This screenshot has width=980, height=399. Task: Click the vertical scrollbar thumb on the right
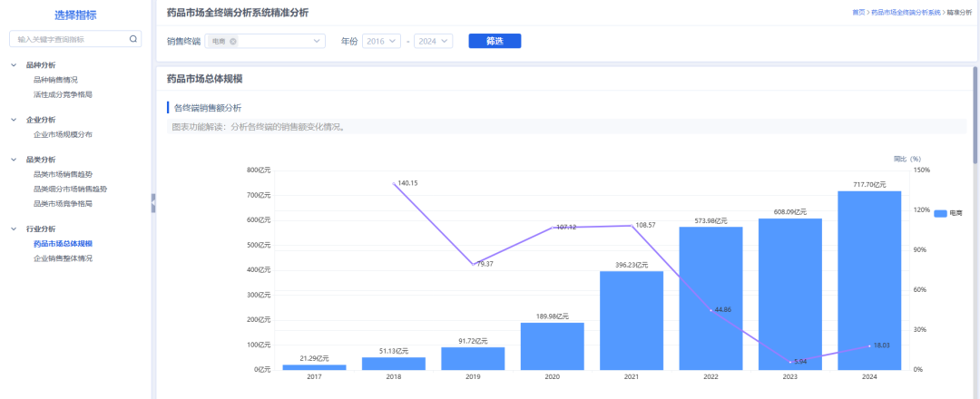coord(975,115)
